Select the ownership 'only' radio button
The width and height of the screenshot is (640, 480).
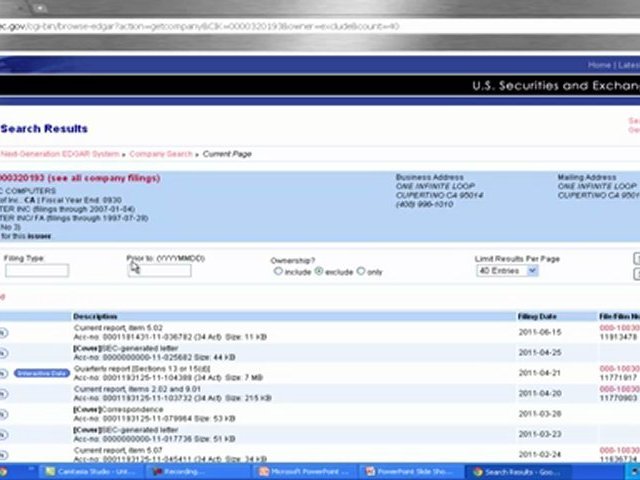click(361, 271)
